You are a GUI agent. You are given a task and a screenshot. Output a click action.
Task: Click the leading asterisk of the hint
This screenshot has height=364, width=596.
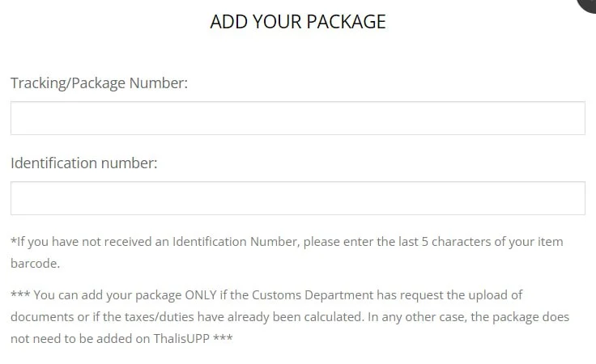[13, 242]
